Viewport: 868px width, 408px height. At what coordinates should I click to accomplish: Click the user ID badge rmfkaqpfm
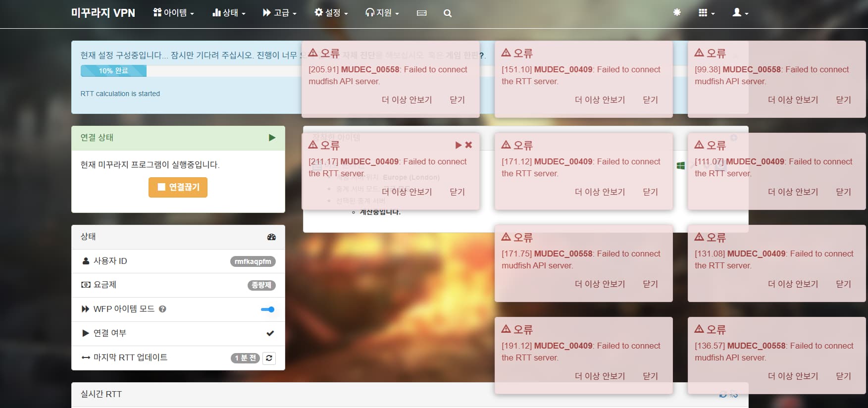(253, 261)
